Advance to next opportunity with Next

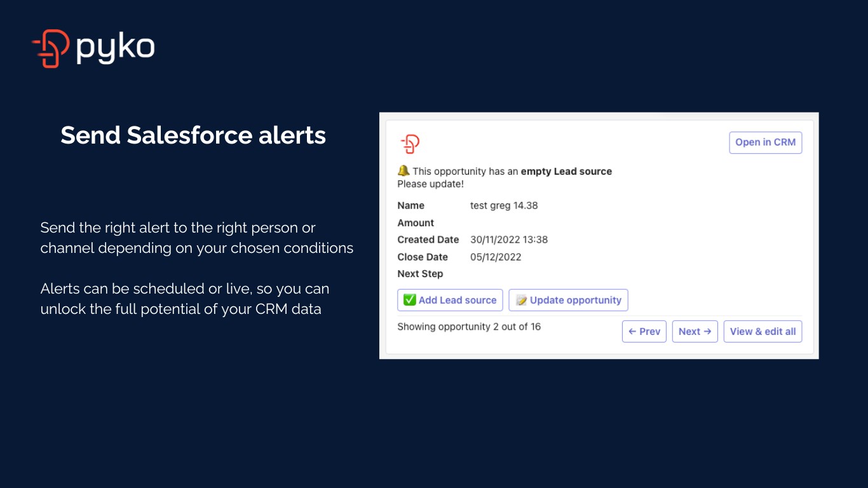click(695, 331)
